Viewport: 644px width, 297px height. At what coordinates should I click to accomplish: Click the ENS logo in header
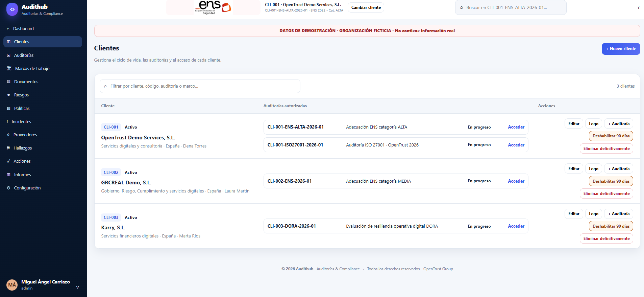pos(213,7)
